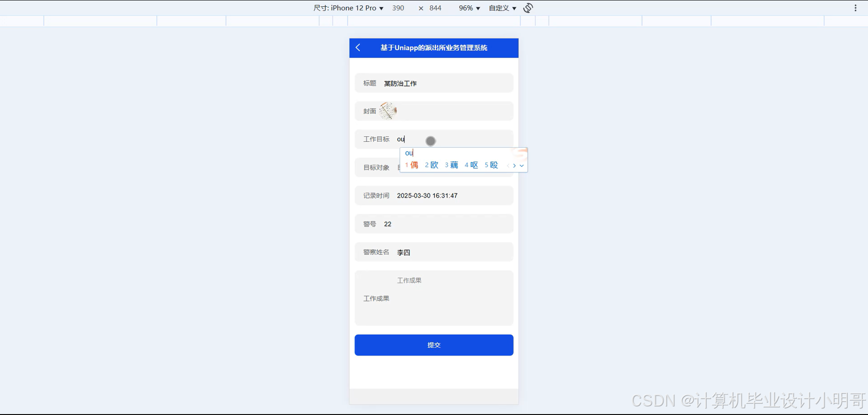868x415 pixels.
Task: Click the cover image thumbnail beside 封面
Action: coord(388,111)
